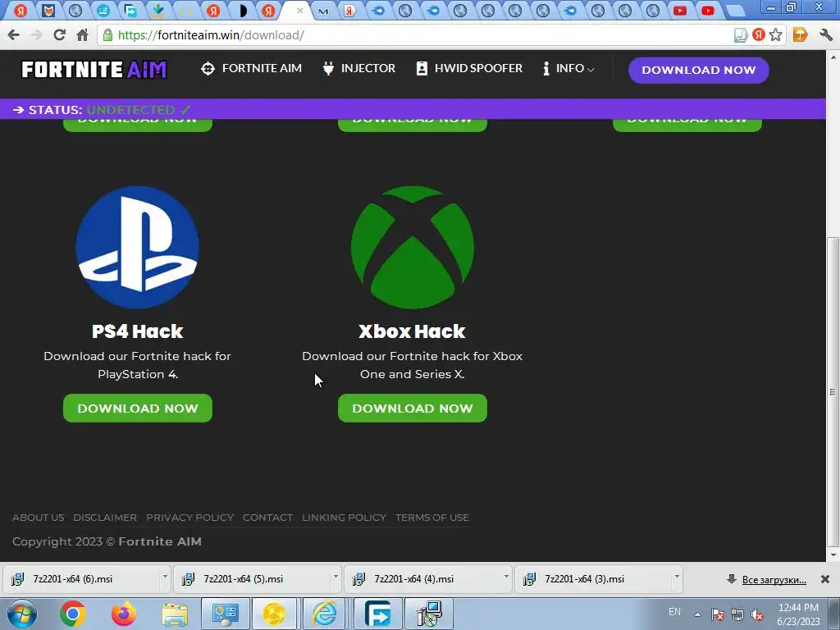Launch Chrome from the taskbar
Screen dimensions: 840x630
click(73, 614)
